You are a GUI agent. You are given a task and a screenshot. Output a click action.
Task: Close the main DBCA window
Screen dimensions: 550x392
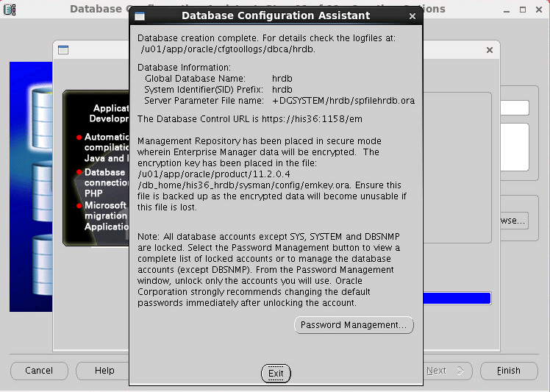coord(539,10)
